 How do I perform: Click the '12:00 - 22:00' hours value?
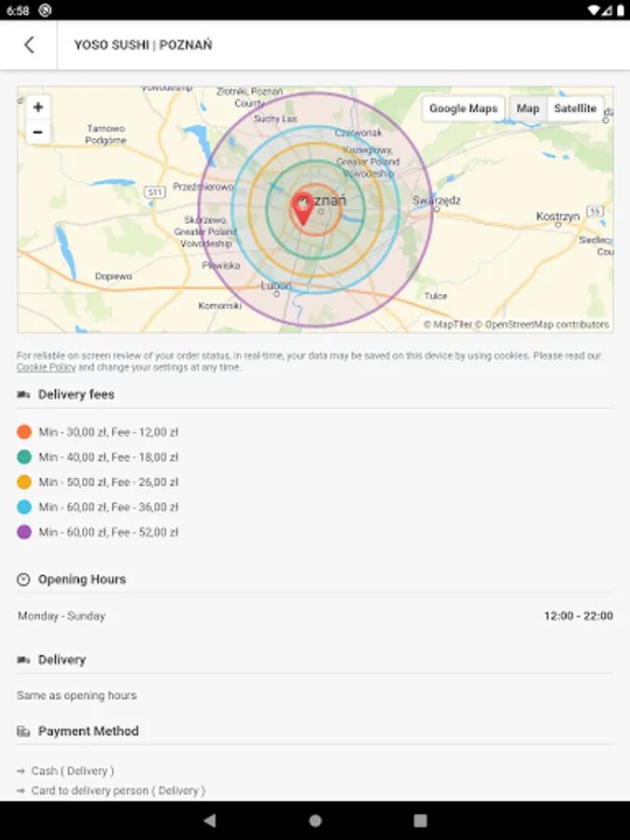[x=579, y=616]
